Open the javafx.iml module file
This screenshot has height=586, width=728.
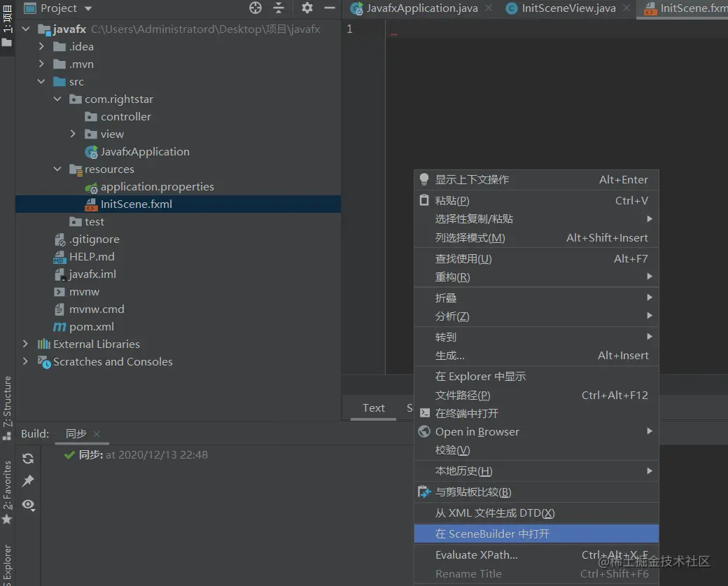(x=91, y=274)
